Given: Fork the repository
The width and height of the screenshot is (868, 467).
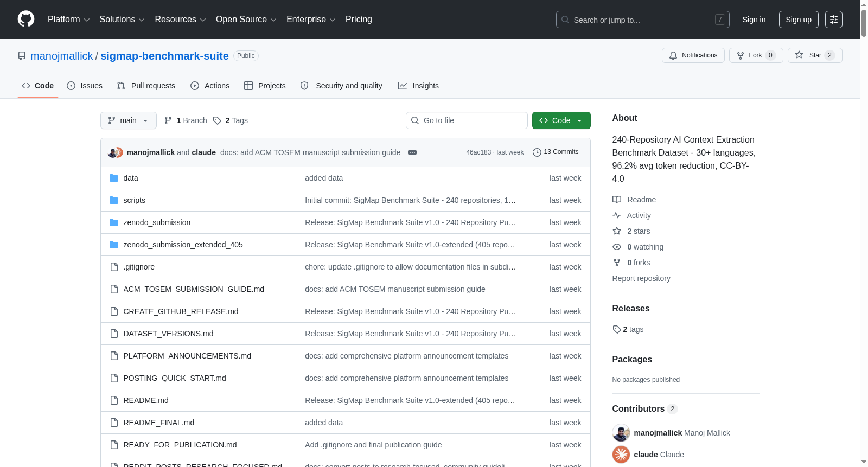Looking at the screenshot, I should 756,55.
